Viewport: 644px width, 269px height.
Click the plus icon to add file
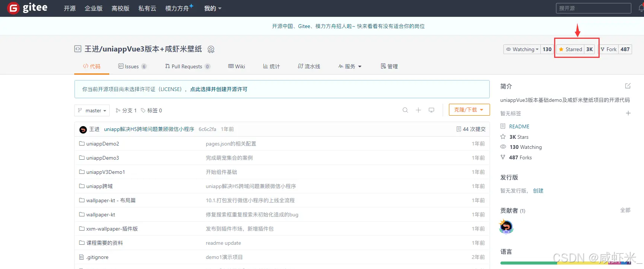pyautogui.click(x=418, y=110)
